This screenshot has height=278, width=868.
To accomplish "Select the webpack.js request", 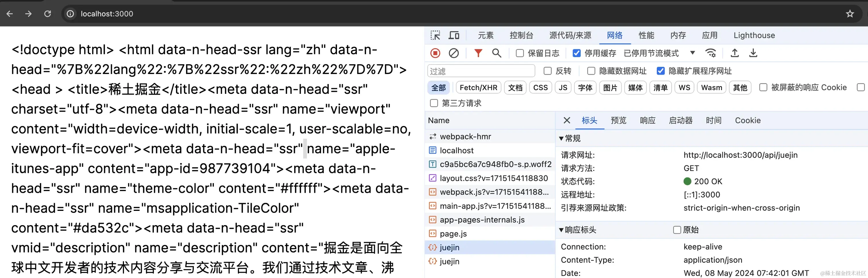I will (x=490, y=192).
